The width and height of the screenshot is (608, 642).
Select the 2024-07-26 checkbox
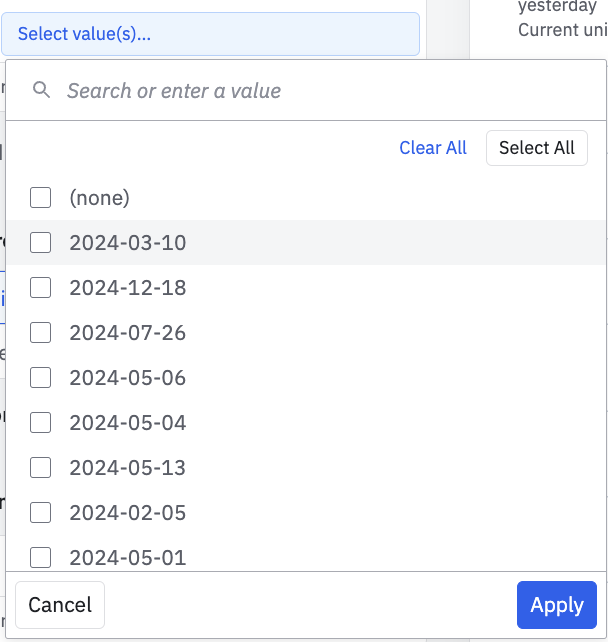tap(41, 333)
